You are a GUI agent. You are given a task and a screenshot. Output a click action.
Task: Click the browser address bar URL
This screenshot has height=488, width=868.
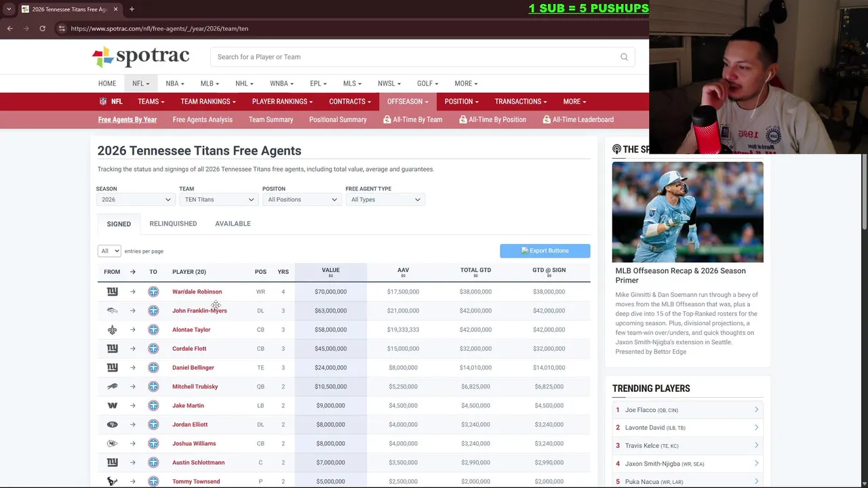(x=159, y=28)
